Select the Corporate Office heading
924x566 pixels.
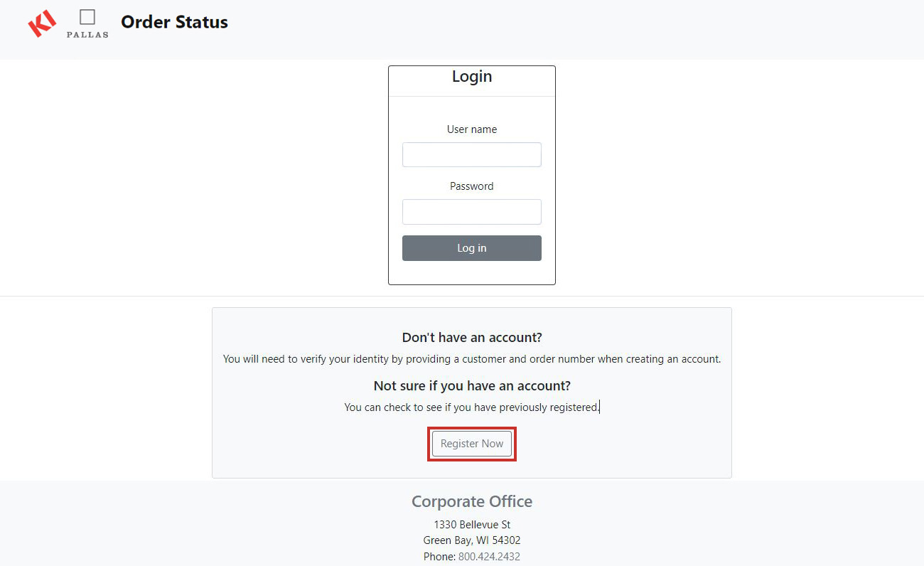[x=471, y=501]
